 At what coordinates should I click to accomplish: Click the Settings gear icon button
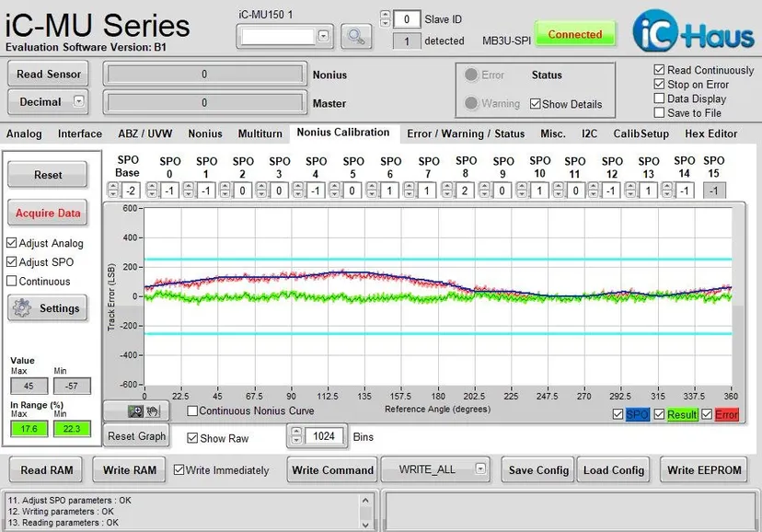[x=48, y=308]
